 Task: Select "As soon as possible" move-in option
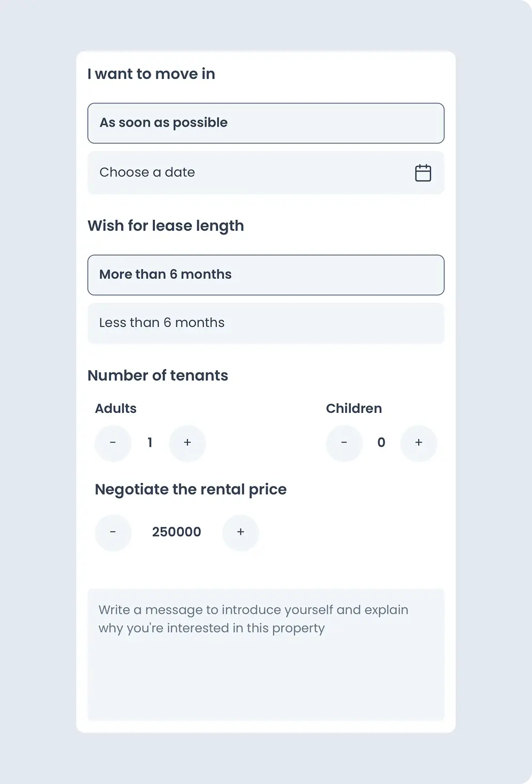[x=265, y=123]
